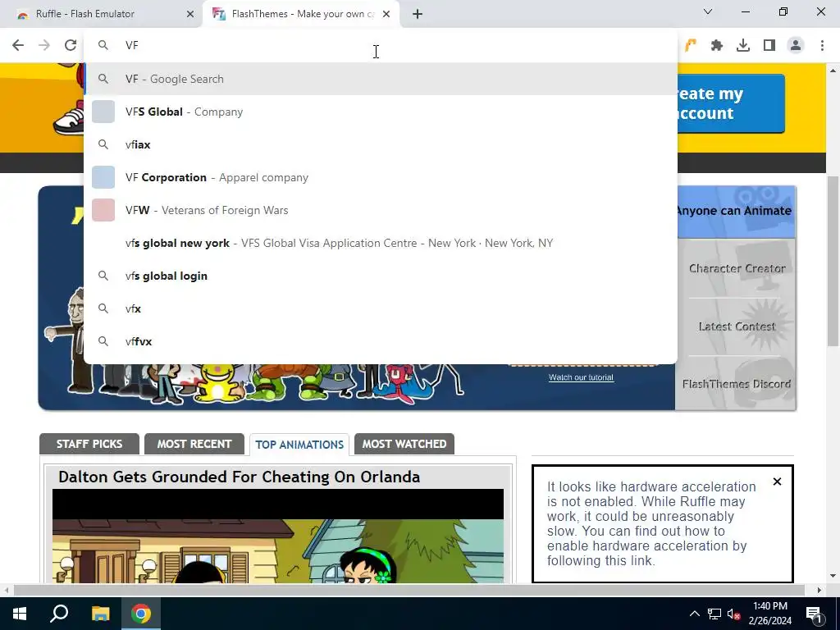Switch to Ruffle - Flash Emulator tab
The width and height of the screenshot is (840, 630).
click(101, 14)
